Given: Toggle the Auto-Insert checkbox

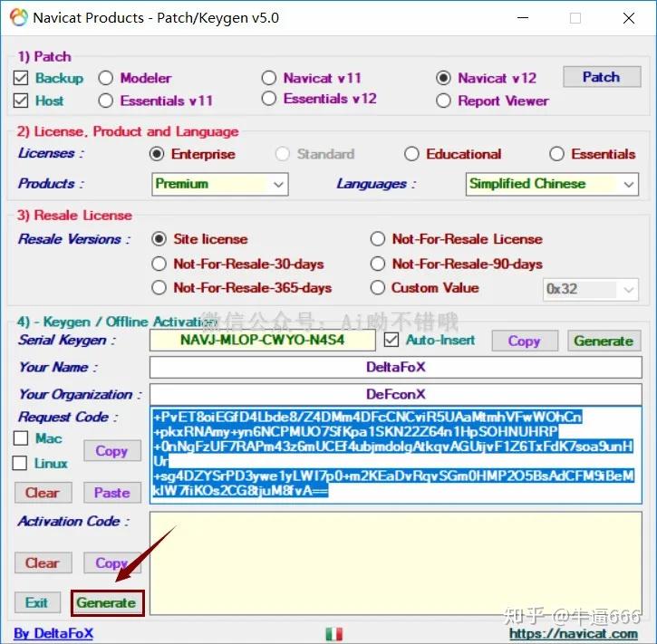Looking at the screenshot, I should point(391,340).
